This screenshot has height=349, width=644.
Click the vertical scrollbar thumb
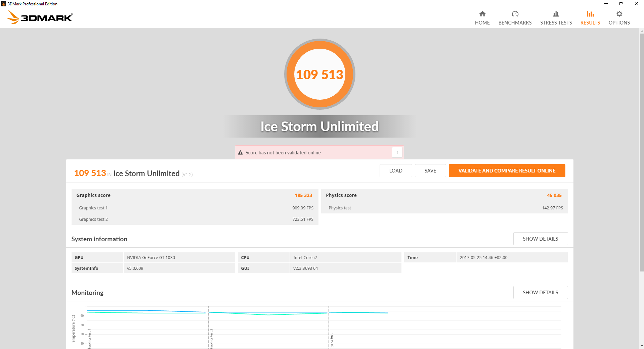coord(642,152)
